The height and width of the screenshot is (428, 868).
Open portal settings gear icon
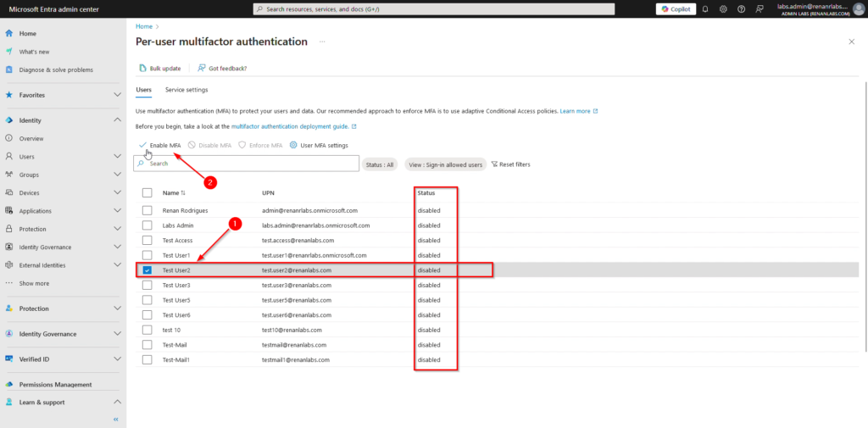[x=723, y=8]
